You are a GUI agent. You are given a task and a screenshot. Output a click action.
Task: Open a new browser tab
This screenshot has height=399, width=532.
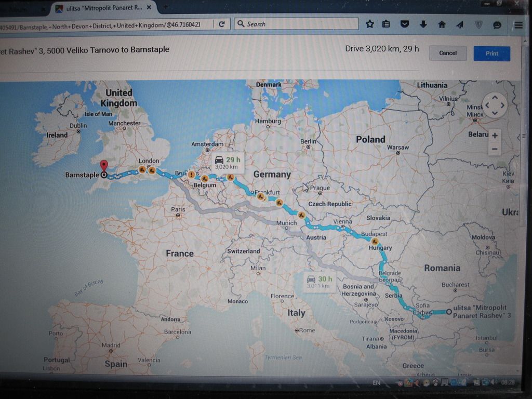[x=166, y=7]
